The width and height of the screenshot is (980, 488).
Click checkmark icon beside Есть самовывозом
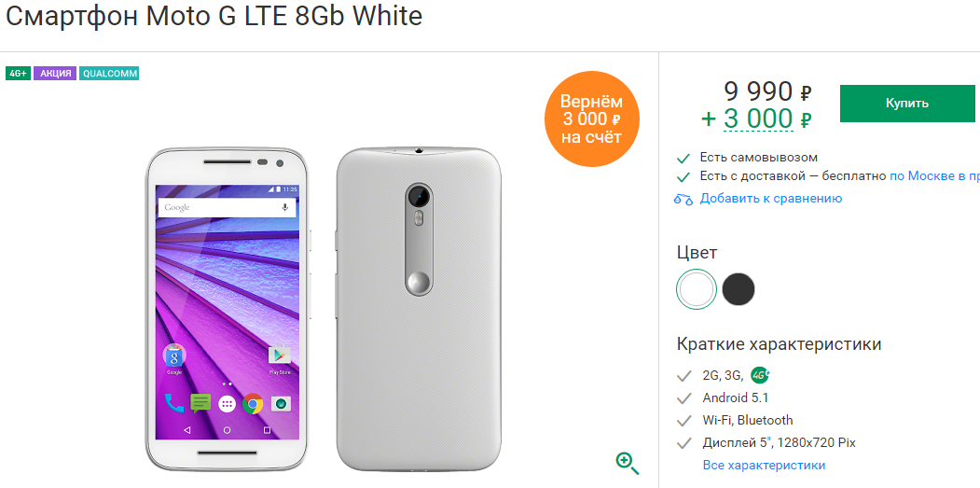pos(683,158)
